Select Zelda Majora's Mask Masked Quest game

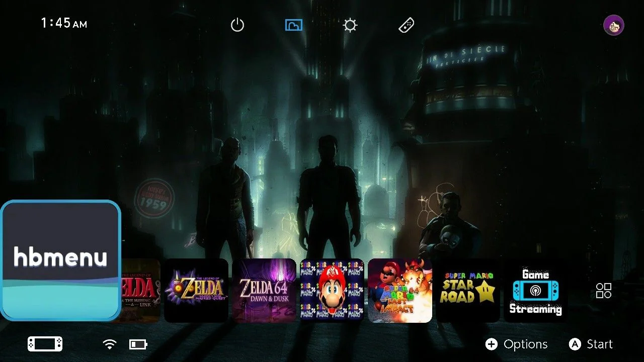coord(196,291)
